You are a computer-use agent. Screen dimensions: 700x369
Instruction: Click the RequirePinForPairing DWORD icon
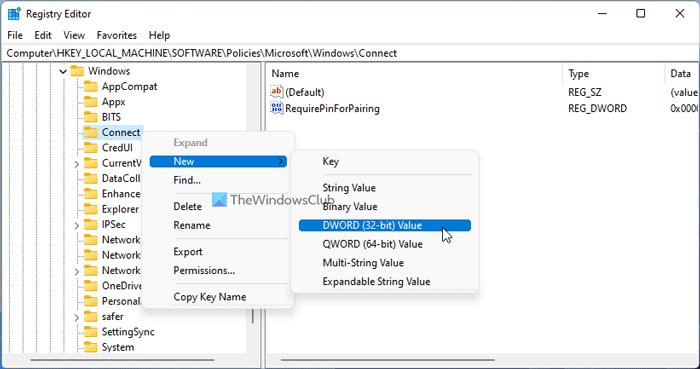[x=277, y=108]
